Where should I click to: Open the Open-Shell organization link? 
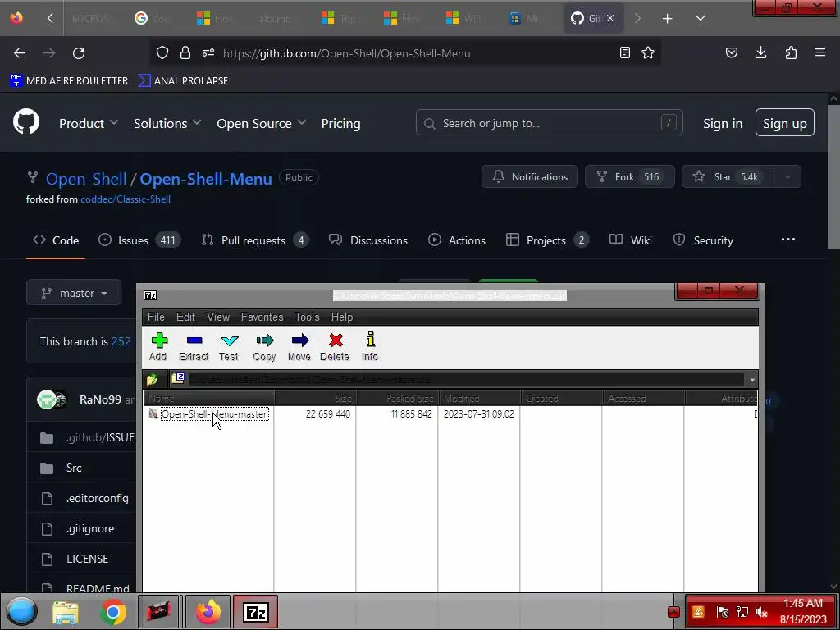coord(85,179)
